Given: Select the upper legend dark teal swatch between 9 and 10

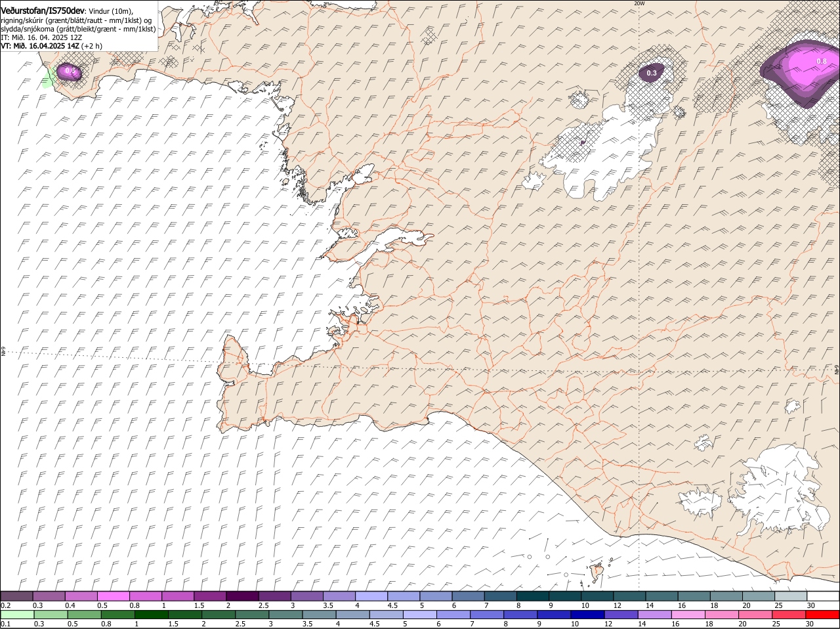Looking at the screenshot, I should [x=564, y=596].
